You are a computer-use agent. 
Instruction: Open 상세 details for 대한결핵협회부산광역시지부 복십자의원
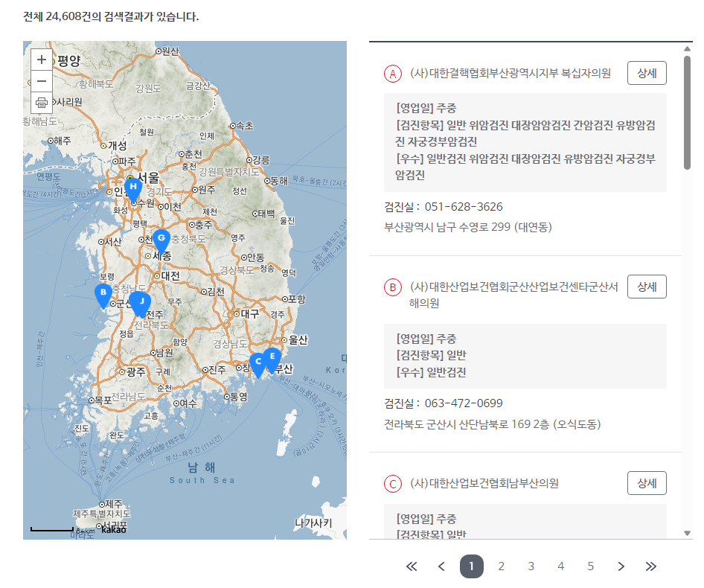tap(646, 73)
